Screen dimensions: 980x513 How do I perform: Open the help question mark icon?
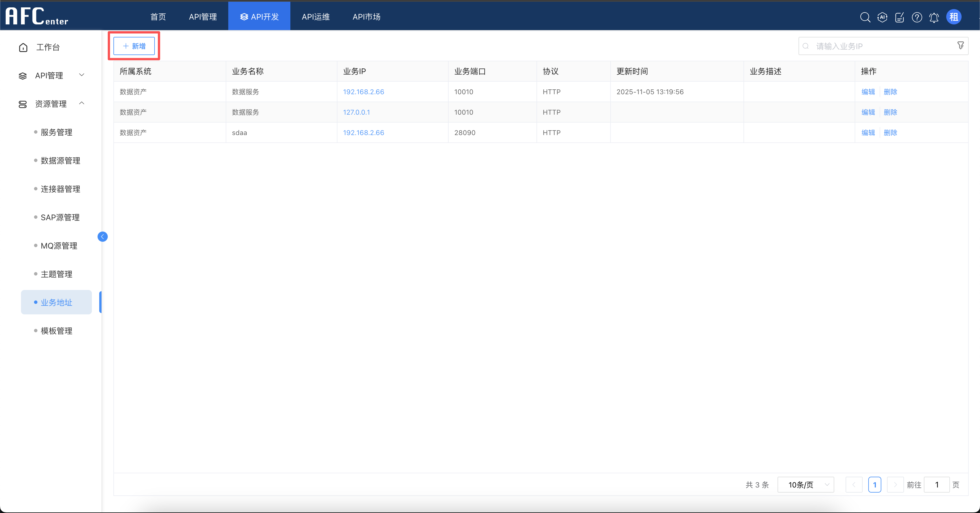point(917,17)
